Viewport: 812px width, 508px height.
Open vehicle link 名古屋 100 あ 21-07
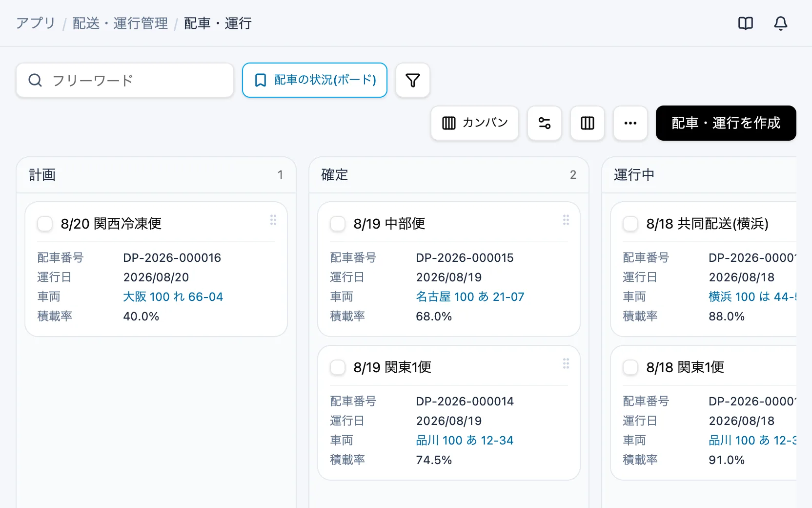470,296
